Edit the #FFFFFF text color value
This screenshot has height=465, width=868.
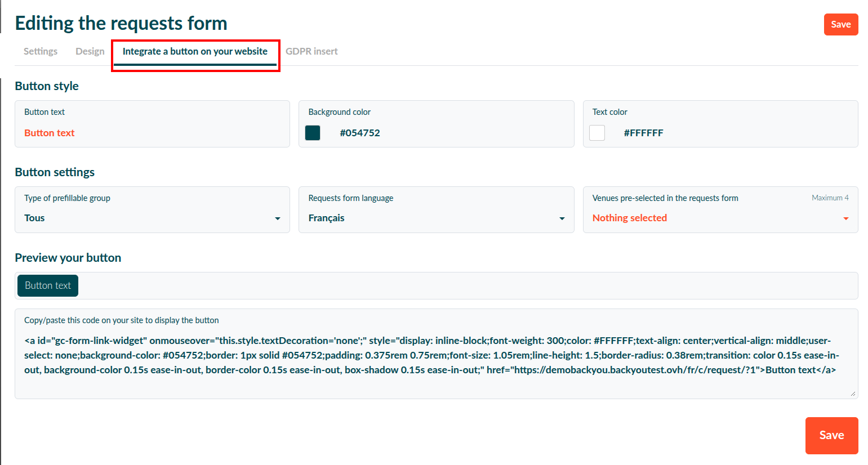click(x=643, y=133)
